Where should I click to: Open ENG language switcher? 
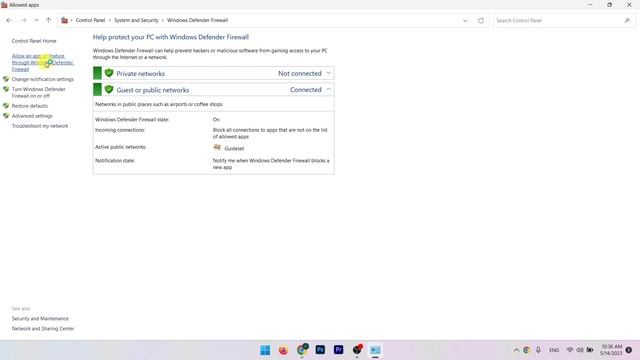[554, 350]
